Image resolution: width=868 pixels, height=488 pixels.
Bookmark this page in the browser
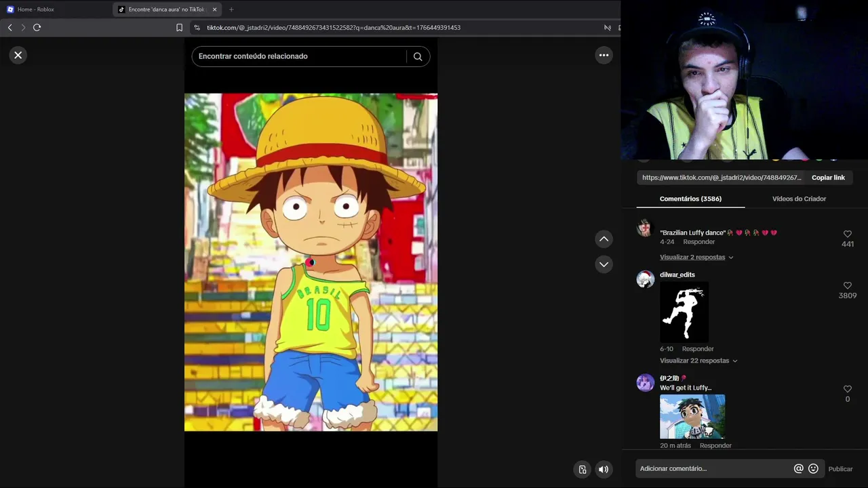pyautogui.click(x=179, y=28)
